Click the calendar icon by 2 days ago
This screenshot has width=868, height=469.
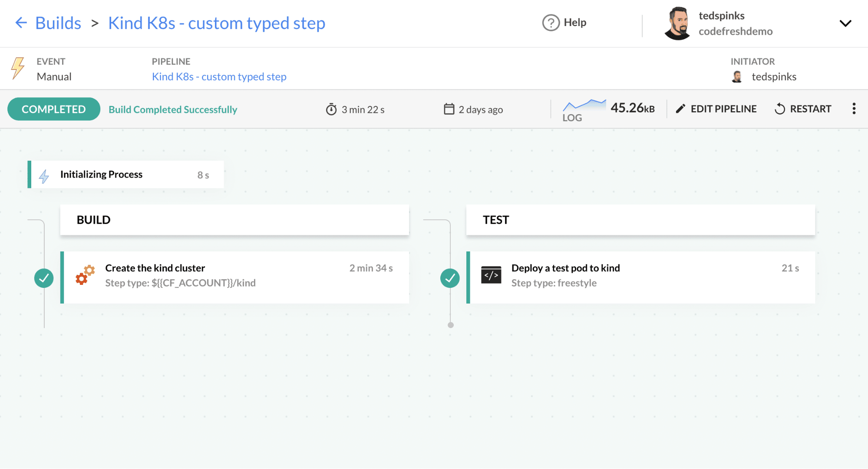449,109
